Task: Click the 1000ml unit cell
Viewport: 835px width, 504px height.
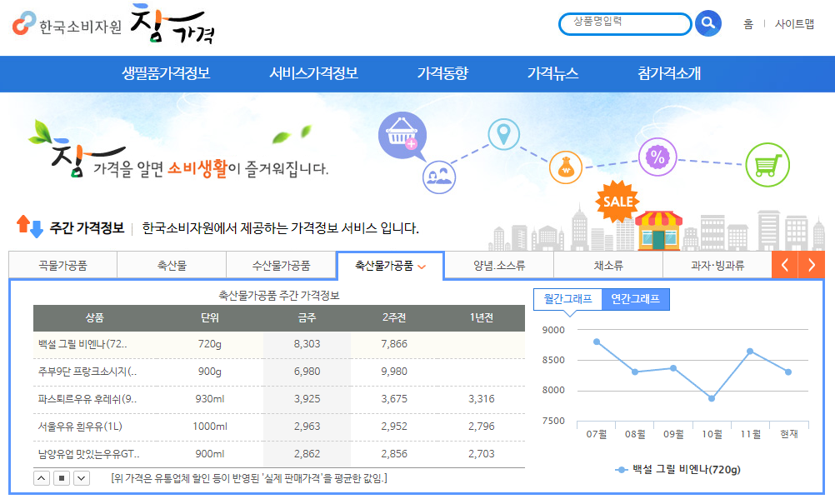Action: click(x=210, y=427)
